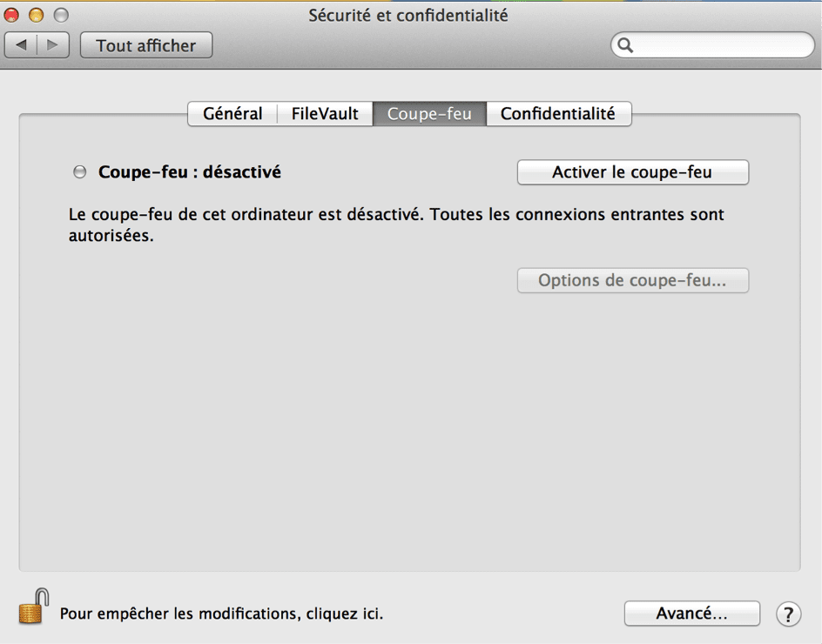Close the Sécurité et confidentialité window

pos(12,16)
